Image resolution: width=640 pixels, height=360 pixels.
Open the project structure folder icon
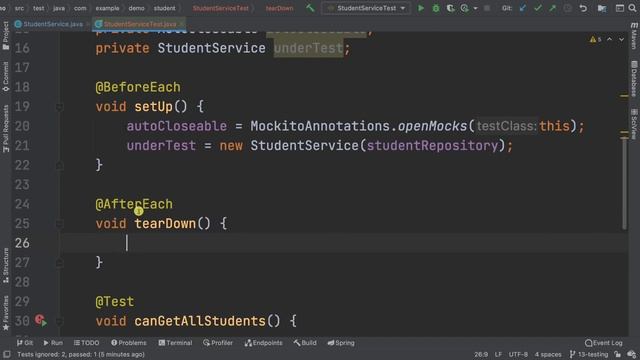pos(602,8)
